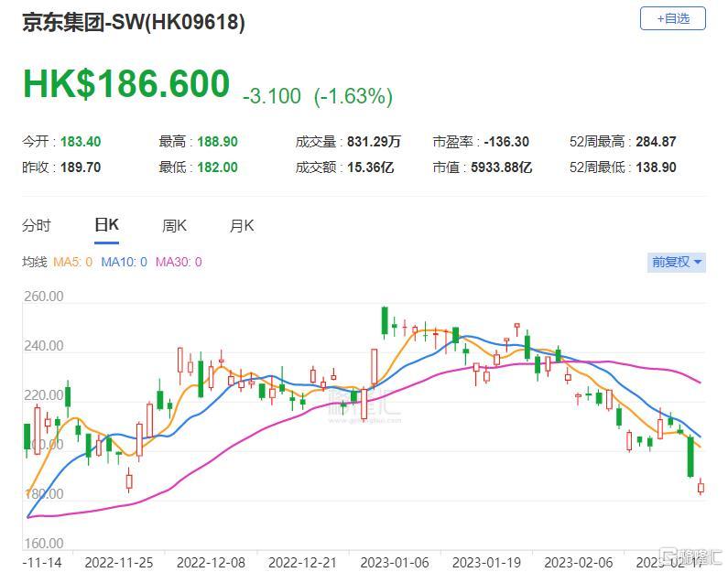
Task: Click 最高 value 188.90
Action: coord(217,142)
